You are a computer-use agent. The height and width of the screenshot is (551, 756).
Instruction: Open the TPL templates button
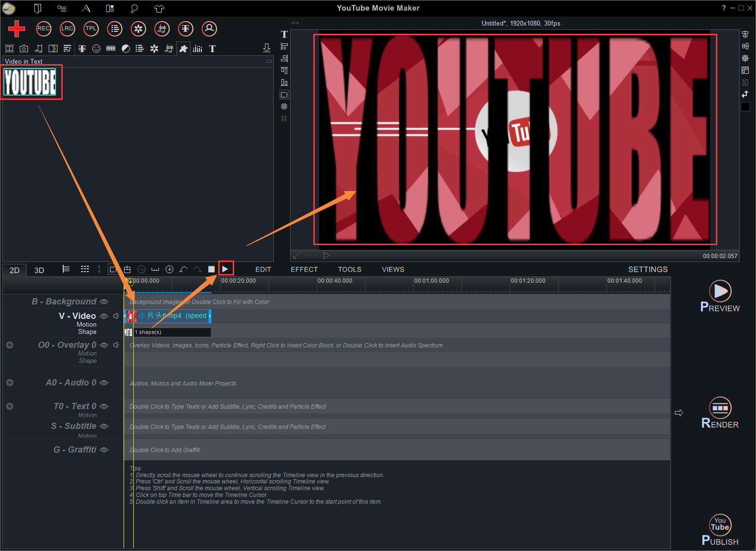click(91, 28)
